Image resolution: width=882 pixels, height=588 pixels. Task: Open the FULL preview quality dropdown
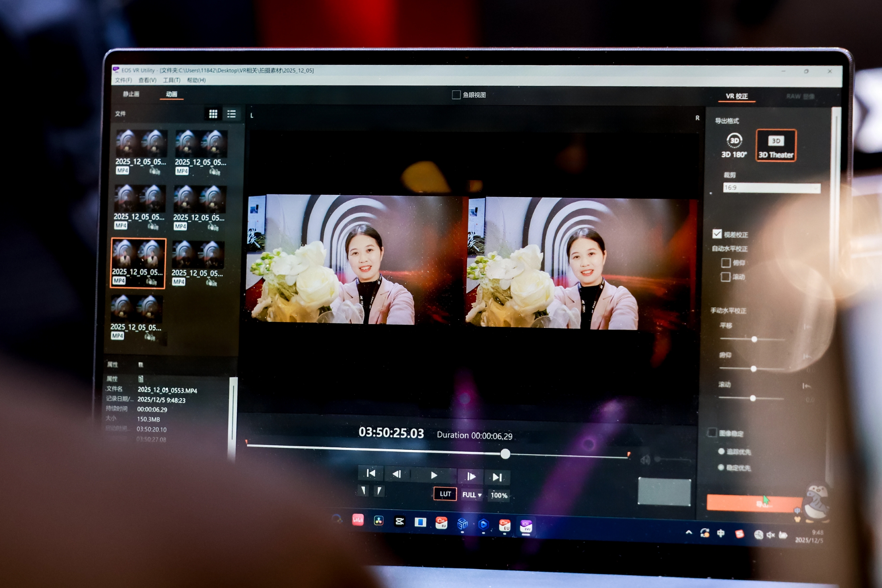point(471,495)
